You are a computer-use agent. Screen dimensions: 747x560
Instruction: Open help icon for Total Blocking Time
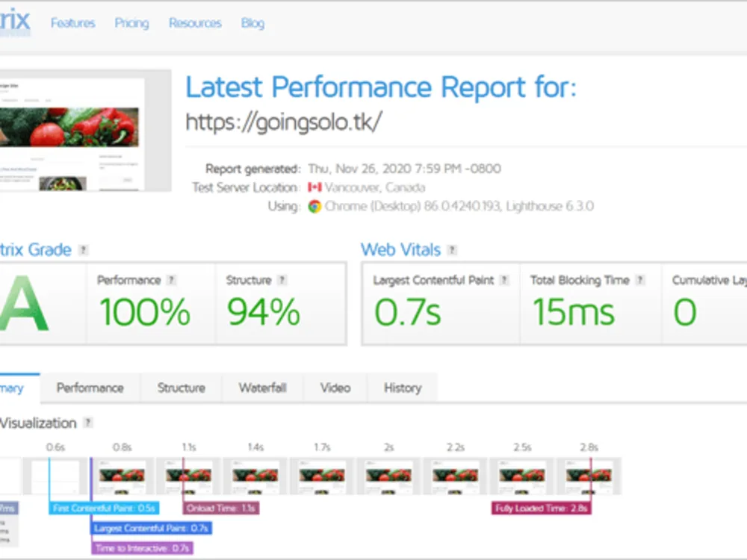640,280
